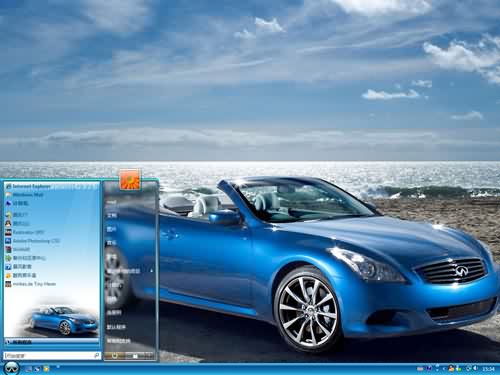This screenshot has height=375, width=500.
Task: Open Illustrator entry above Adobe Photoshop
Action: [52, 232]
